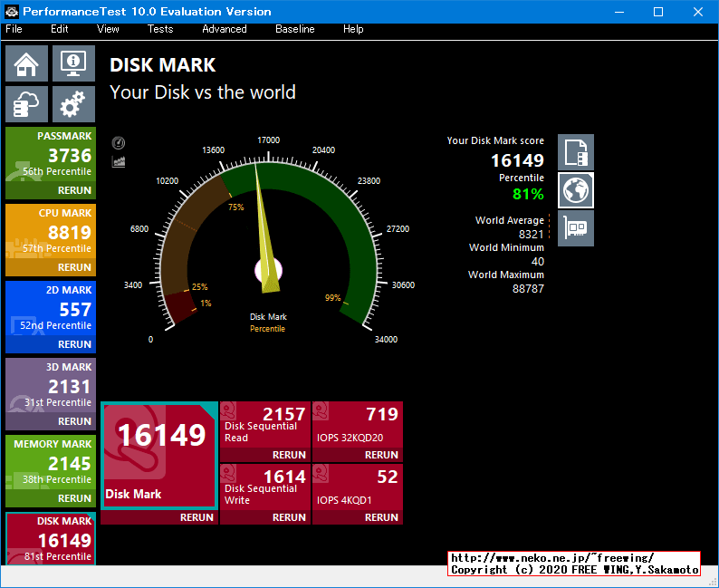Rerun the IOPS 4KQD1 test
Image resolution: width=719 pixels, height=588 pixels.
point(381,517)
